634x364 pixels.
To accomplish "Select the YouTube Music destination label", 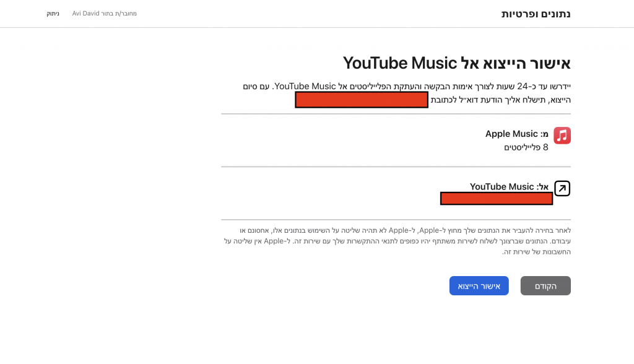I will tap(509, 186).
